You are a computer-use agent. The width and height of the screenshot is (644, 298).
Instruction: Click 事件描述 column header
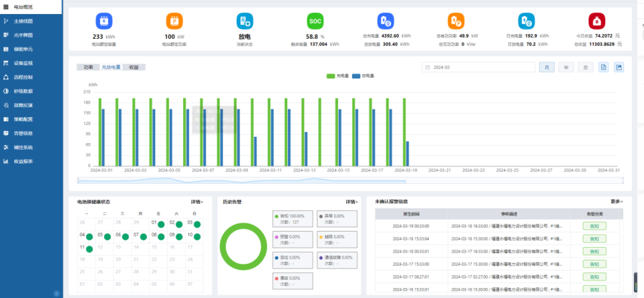[509, 213]
